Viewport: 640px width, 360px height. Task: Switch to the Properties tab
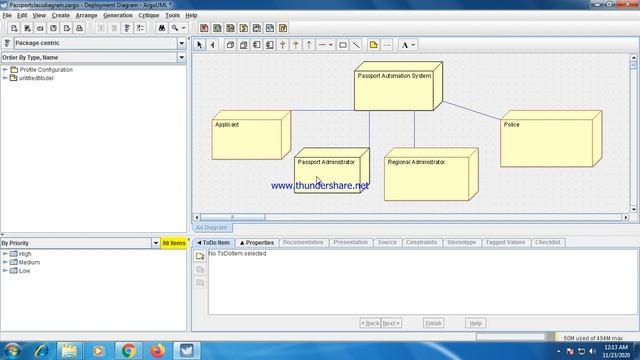257,242
